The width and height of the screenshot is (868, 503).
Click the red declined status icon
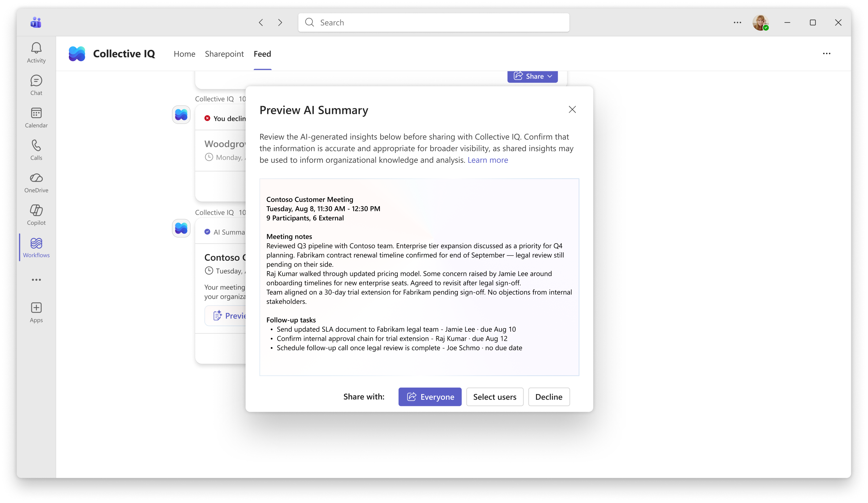[207, 118]
